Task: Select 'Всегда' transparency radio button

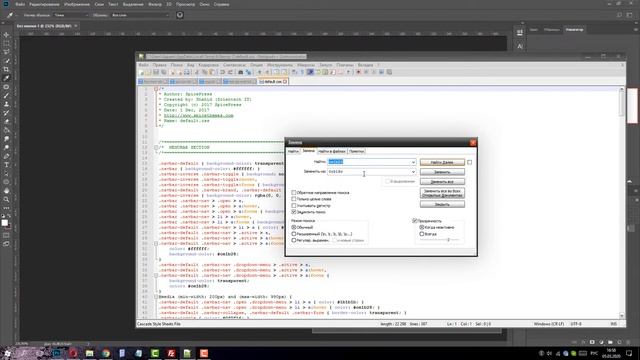Action: (422, 234)
